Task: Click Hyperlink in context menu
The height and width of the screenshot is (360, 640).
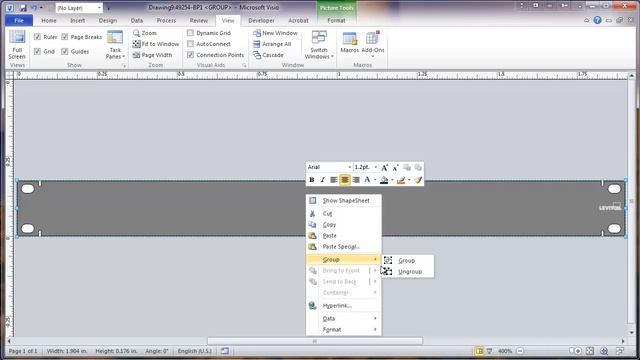Action: click(344, 305)
